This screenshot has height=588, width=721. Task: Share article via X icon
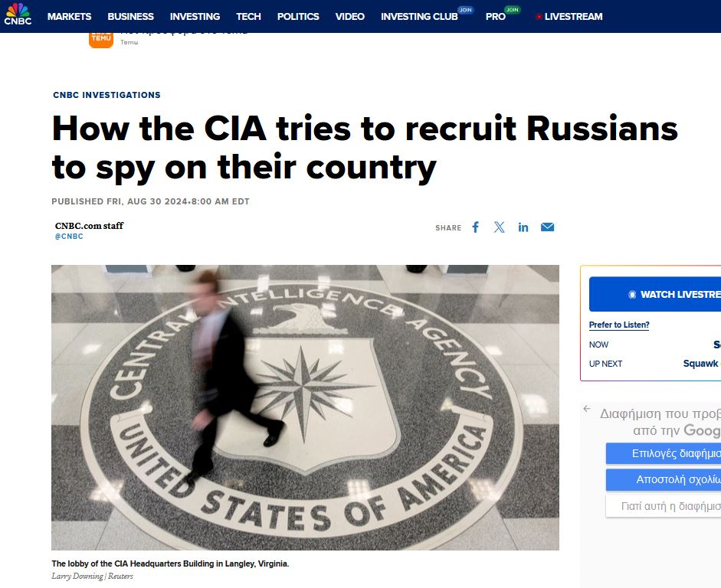tap(500, 227)
